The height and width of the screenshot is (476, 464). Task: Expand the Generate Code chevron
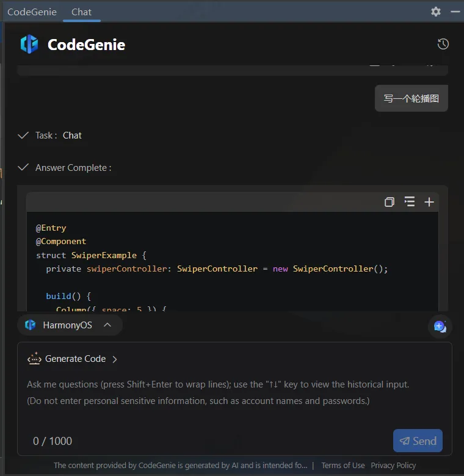point(115,359)
